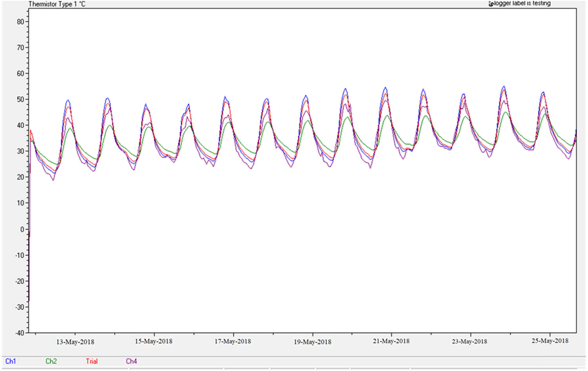The height and width of the screenshot is (371, 588).
Task: Click the -20 value on y-axis
Action: click(19, 281)
